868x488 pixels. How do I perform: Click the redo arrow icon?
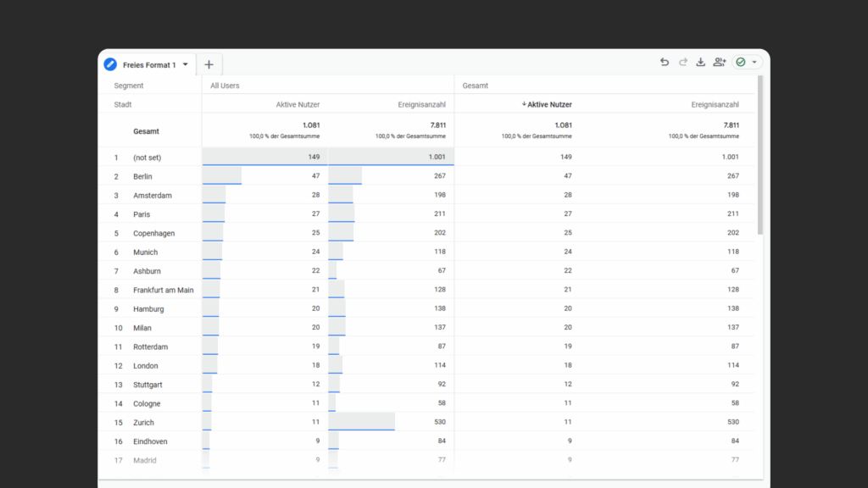682,63
